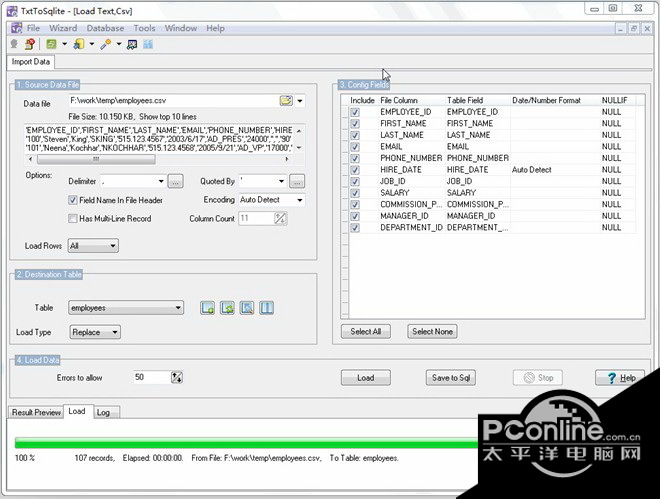The image size is (660, 499).
Task: Expand the data file history arrow
Action: [300, 101]
